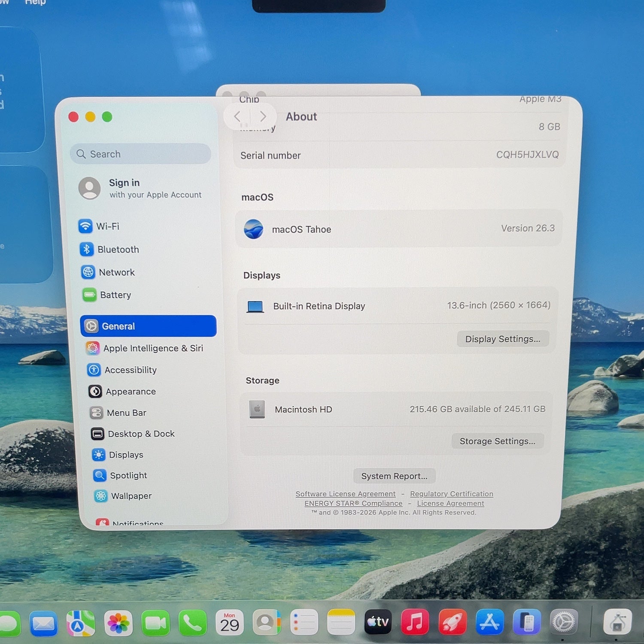Click the "About" page title
Image resolution: width=644 pixels, height=644 pixels.
click(301, 116)
